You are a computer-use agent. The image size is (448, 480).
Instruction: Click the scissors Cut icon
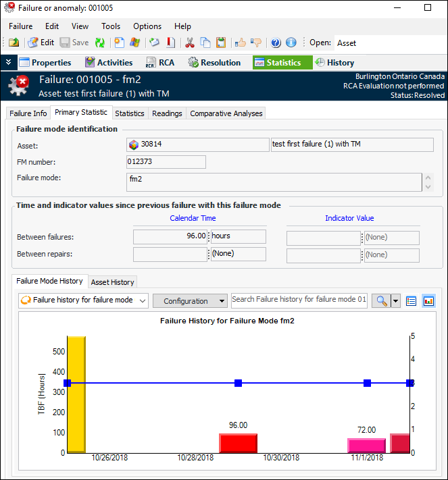coord(190,43)
